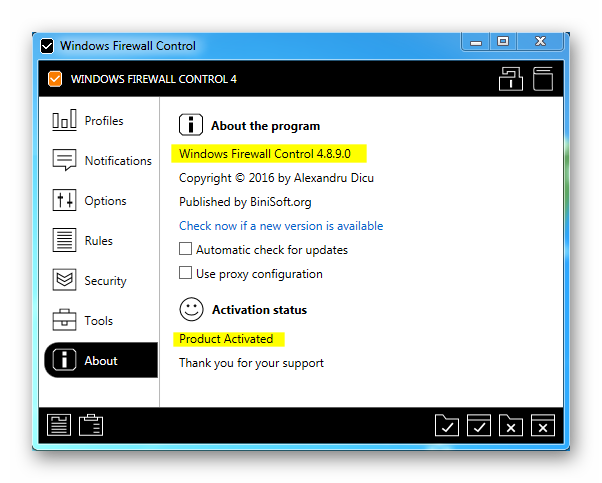602x483 pixels.
Task: Click the About info icon in sidebar
Action: (x=64, y=360)
